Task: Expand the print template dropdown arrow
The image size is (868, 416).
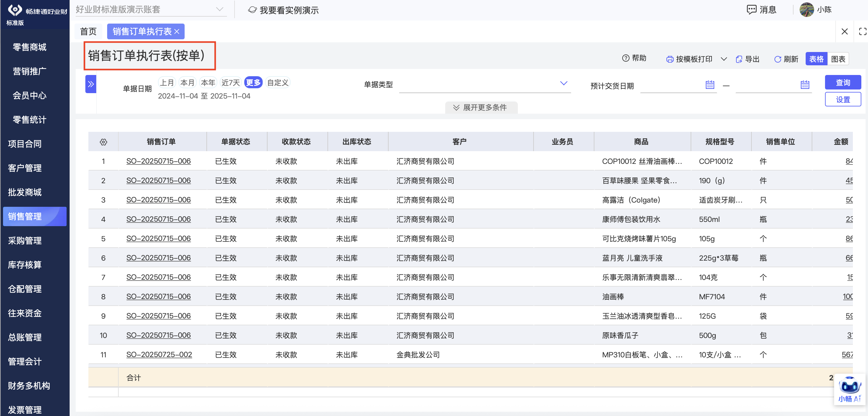Action: (x=723, y=59)
